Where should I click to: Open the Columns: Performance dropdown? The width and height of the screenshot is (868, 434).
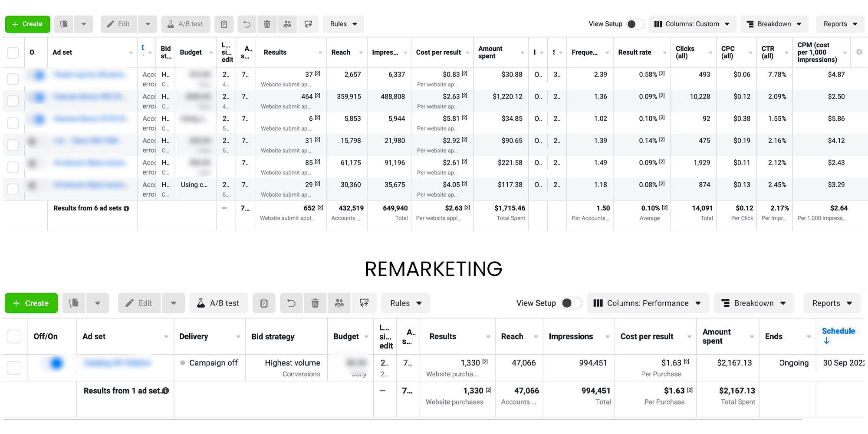click(x=647, y=303)
